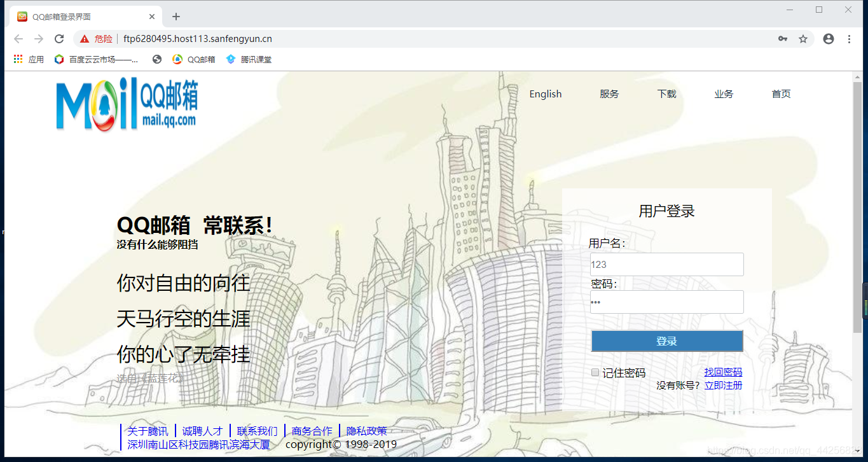Click the 天马行空的生涯 text line
Screen dimensions: 868x462
[x=183, y=319]
